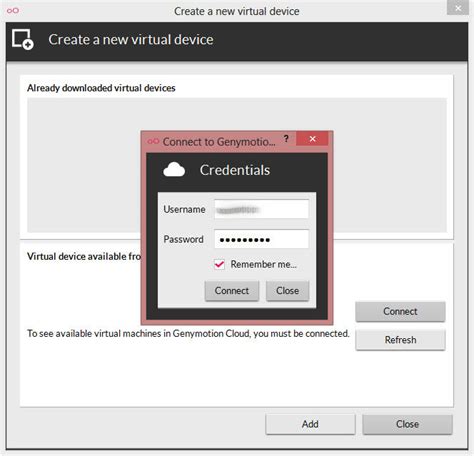Click the new virtual device header icon
The image size is (474, 456).
(x=23, y=39)
